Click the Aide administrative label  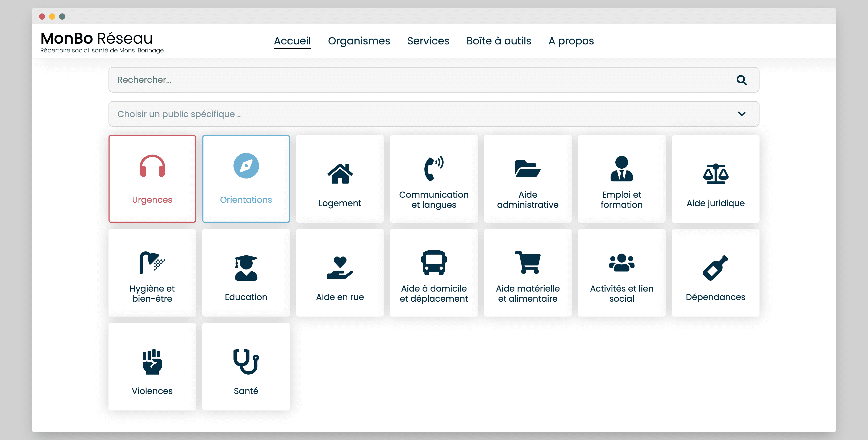(528, 200)
